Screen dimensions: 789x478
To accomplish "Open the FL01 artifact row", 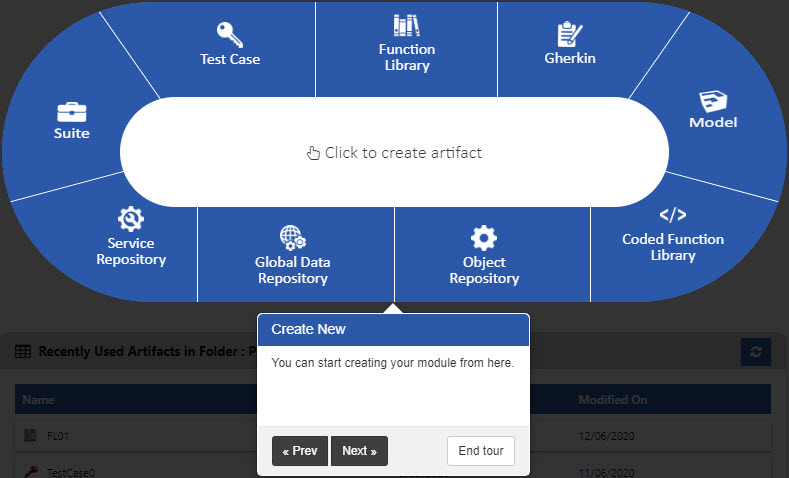I will tap(55, 436).
